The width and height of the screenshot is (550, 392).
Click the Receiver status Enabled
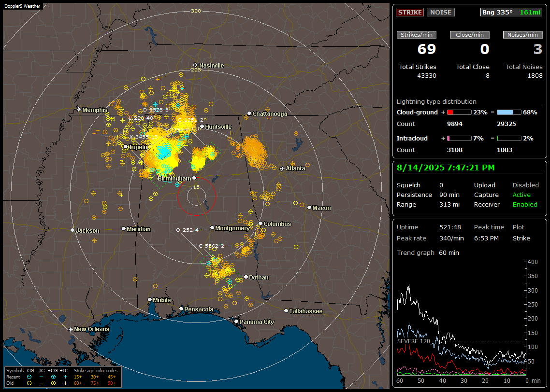(525, 205)
